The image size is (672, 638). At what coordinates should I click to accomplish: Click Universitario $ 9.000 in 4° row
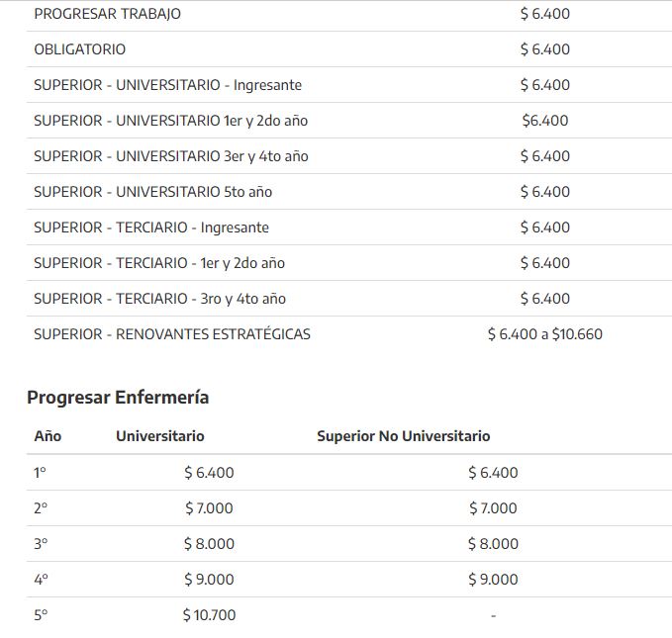click(209, 580)
